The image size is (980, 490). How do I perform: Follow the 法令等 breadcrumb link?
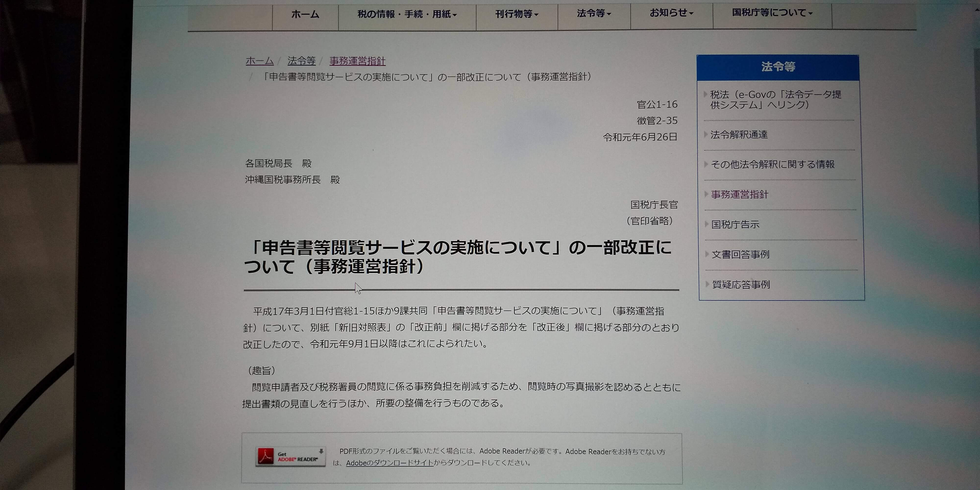point(301,61)
